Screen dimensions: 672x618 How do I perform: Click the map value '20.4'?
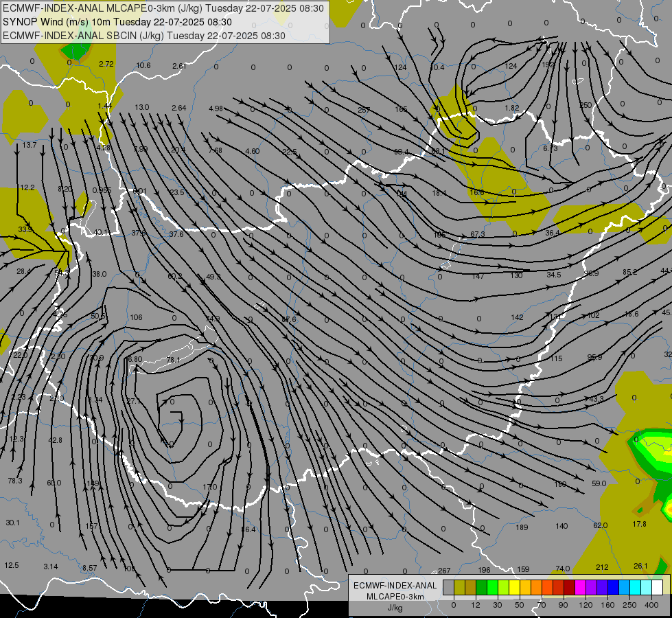click(178, 150)
